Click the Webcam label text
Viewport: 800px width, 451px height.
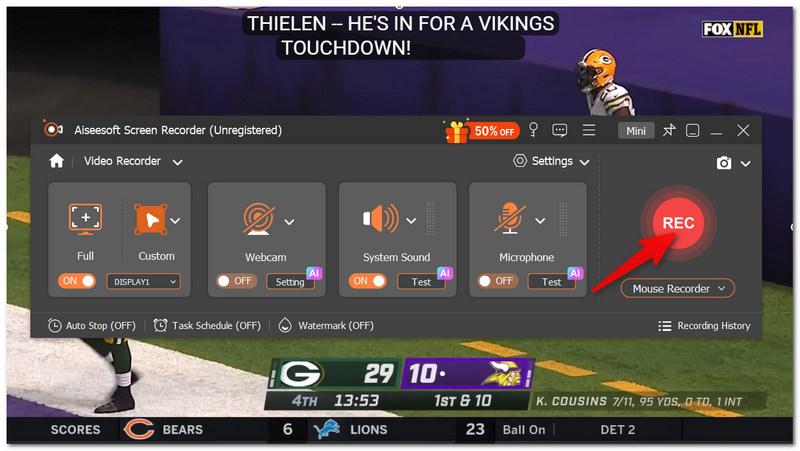(265, 257)
